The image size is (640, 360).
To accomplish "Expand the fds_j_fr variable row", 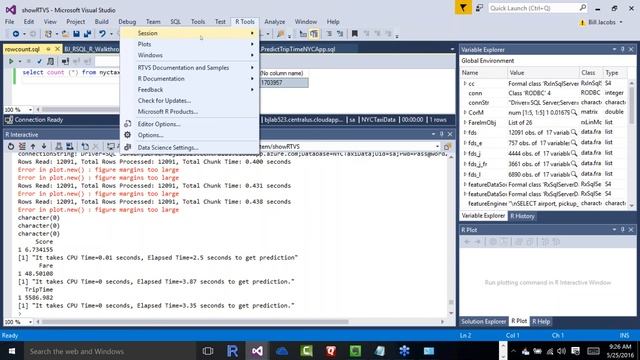I will (x=465, y=164).
